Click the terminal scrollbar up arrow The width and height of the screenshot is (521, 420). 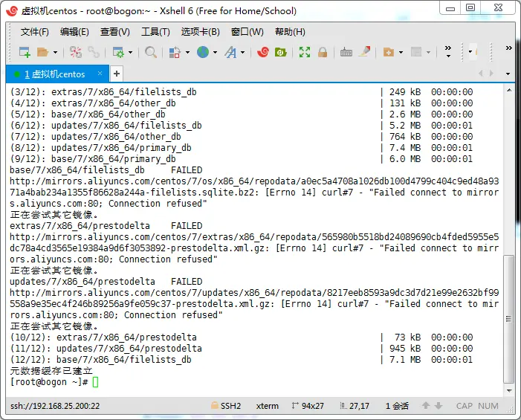[x=509, y=90]
